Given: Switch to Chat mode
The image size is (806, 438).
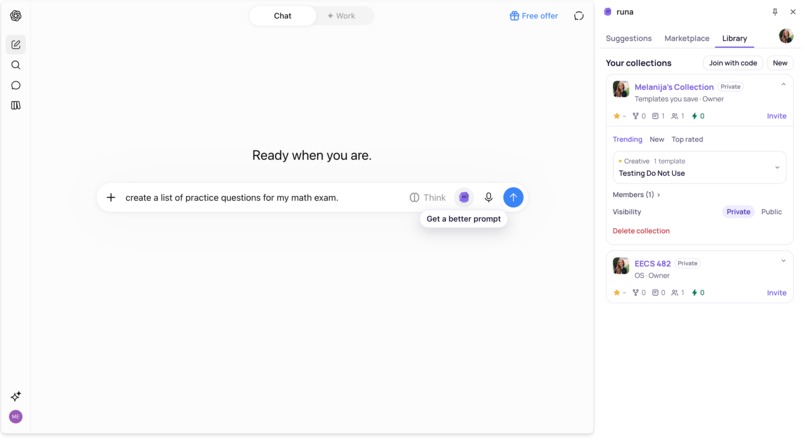Looking at the screenshot, I should point(282,16).
